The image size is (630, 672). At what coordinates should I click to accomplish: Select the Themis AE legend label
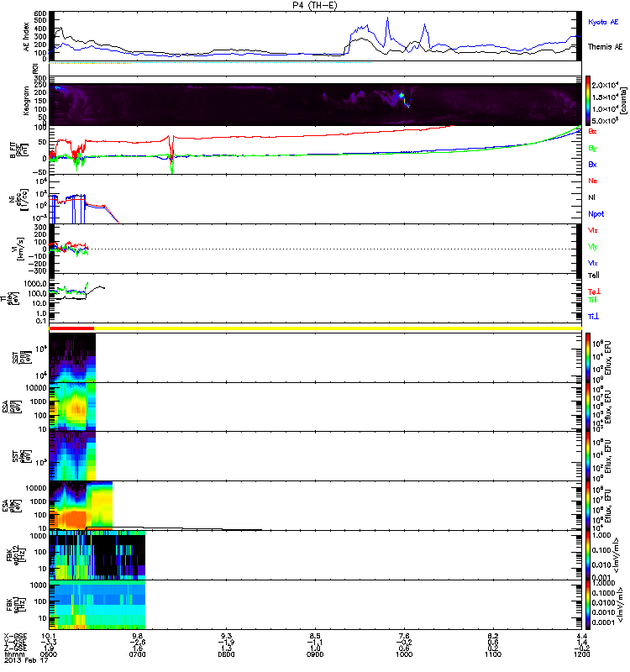pyautogui.click(x=605, y=47)
